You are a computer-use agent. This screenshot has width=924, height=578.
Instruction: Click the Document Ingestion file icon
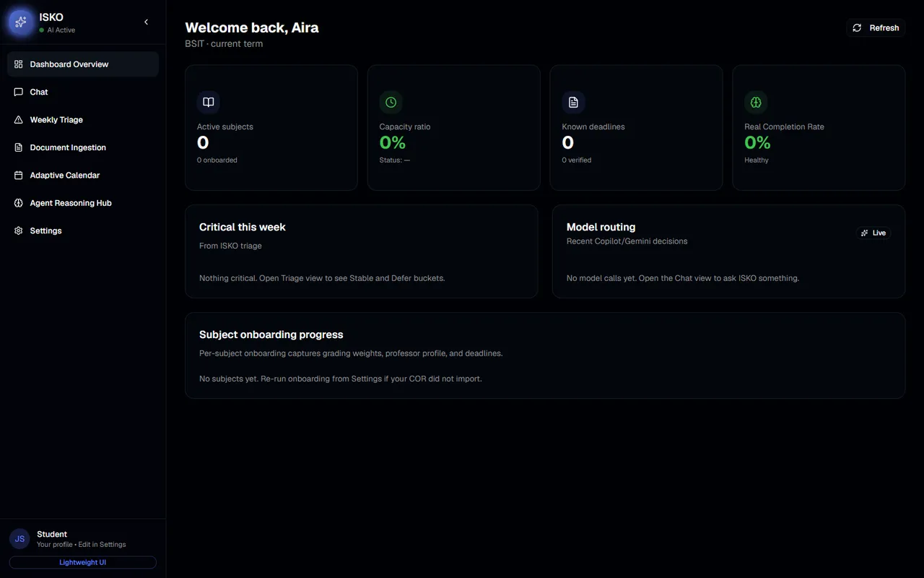19,147
